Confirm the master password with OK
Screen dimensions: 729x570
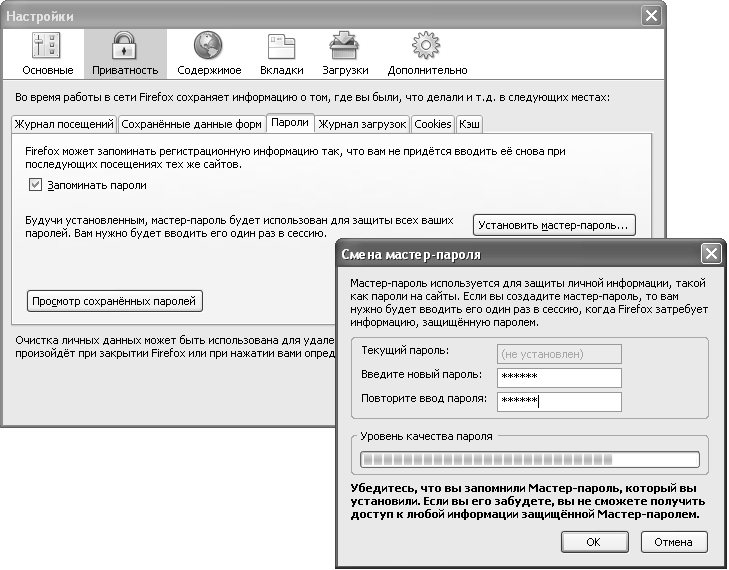pos(593,541)
